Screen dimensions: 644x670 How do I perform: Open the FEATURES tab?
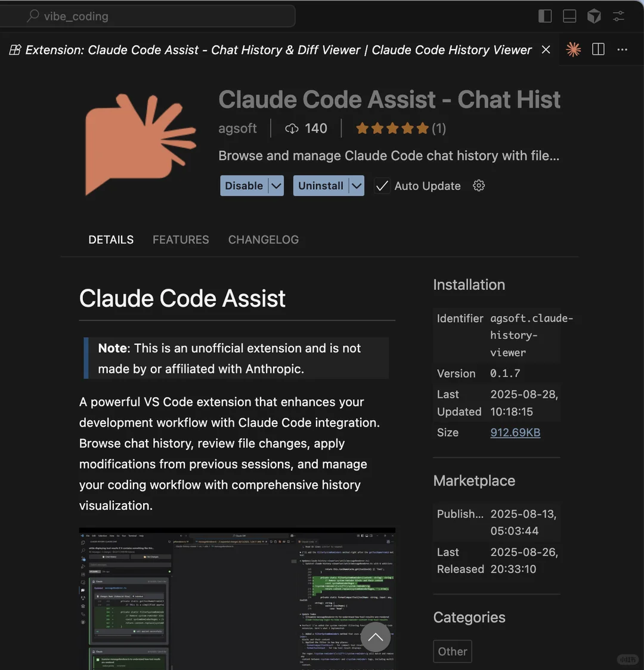181,240
